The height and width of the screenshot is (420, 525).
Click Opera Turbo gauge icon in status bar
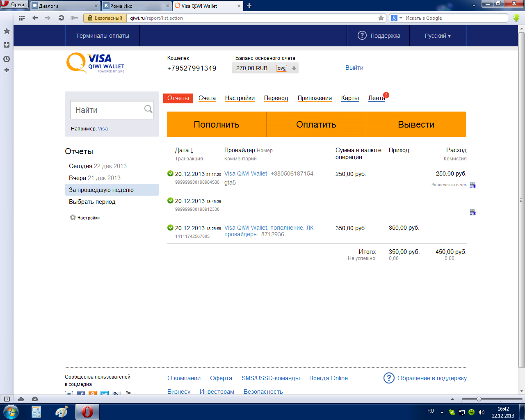click(x=35, y=399)
